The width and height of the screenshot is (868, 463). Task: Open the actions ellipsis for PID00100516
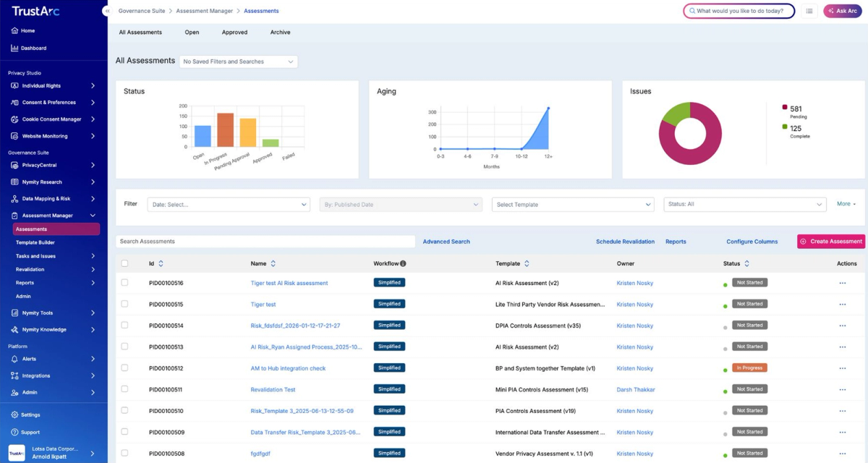842,283
